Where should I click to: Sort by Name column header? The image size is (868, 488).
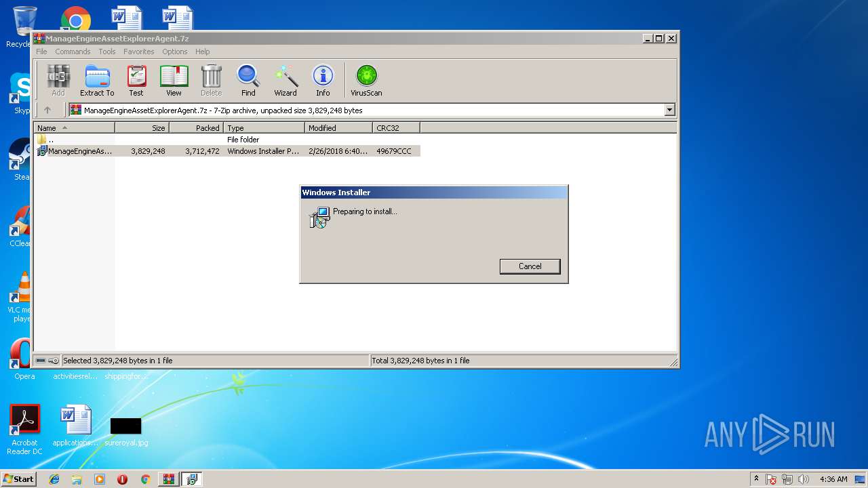74,128
